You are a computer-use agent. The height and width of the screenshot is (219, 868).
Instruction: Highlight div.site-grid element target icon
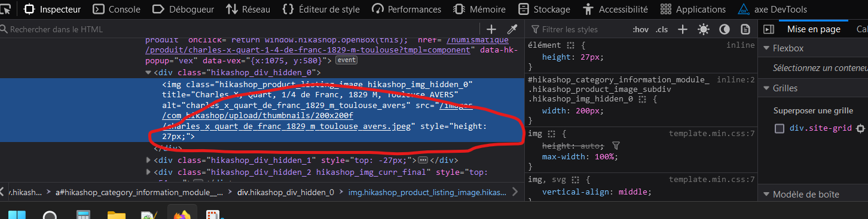coord(860,128)
